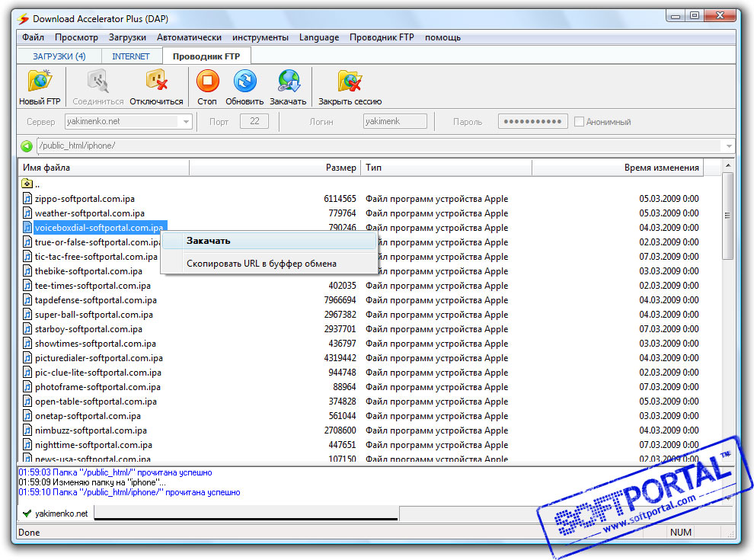Click the file list scroll up arrow
Screen dimensions: 754x560
click(x=728, y=166)
